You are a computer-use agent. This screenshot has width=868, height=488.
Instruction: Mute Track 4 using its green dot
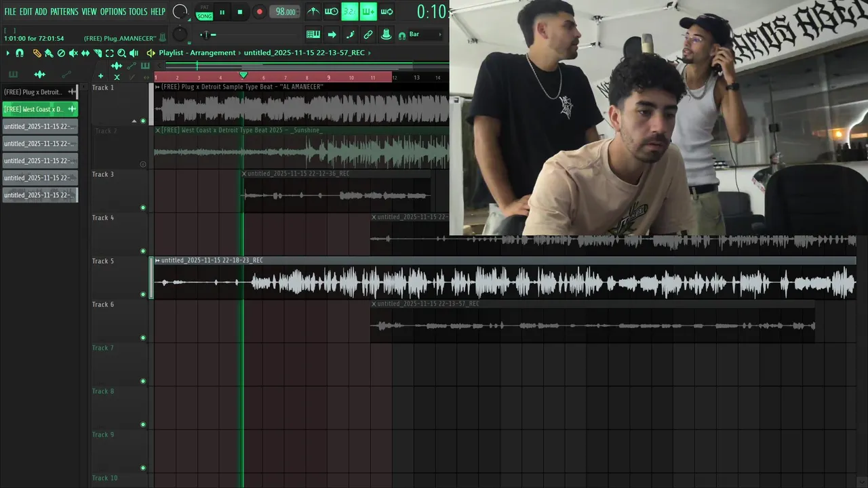[142, 251]
